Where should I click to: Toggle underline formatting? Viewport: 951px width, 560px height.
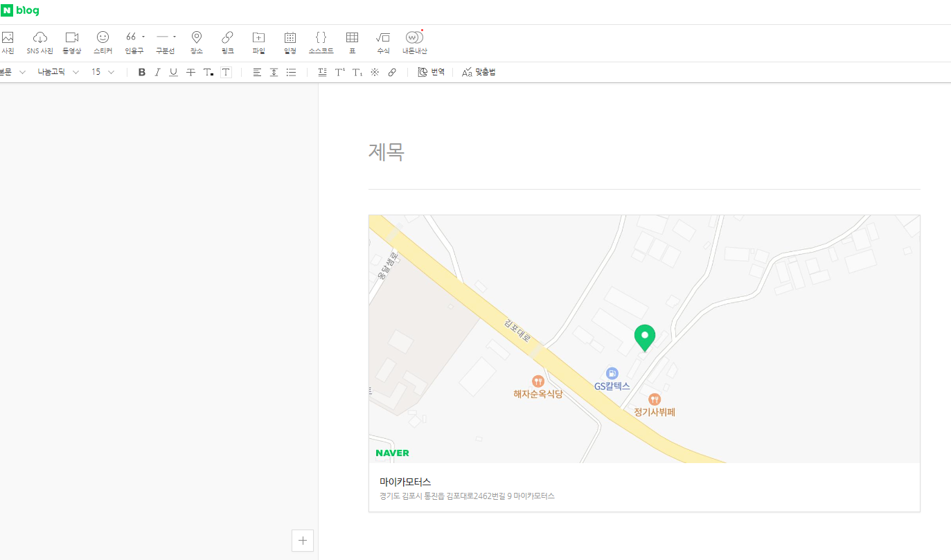tap(174, 72)
